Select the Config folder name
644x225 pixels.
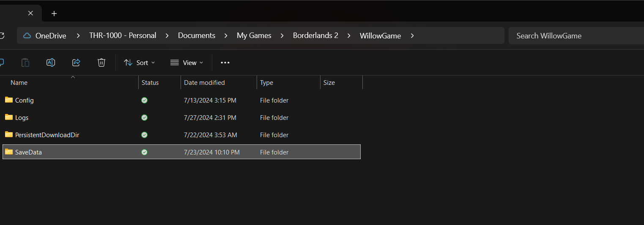[x=25, y=100]
